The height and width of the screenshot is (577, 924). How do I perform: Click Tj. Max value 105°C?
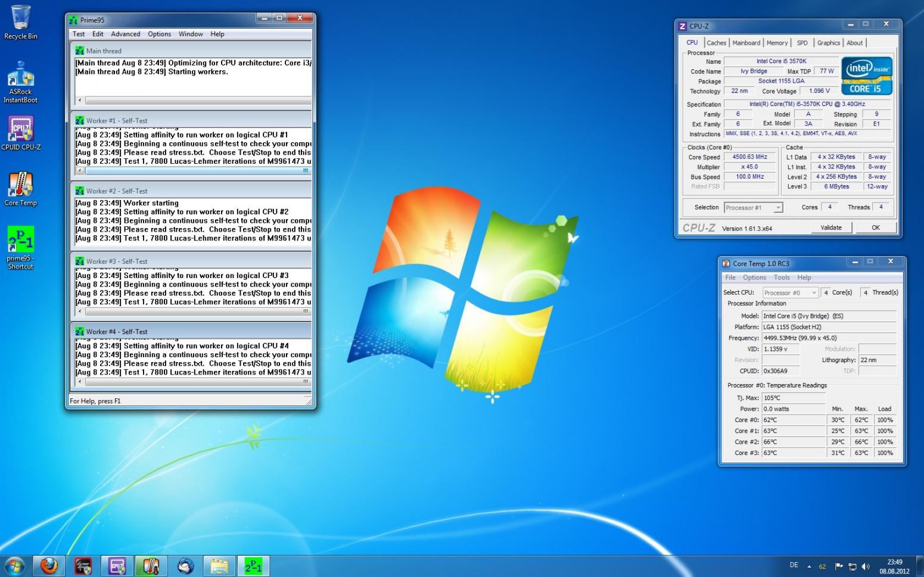pyautogui.click(x=794, y=398)
